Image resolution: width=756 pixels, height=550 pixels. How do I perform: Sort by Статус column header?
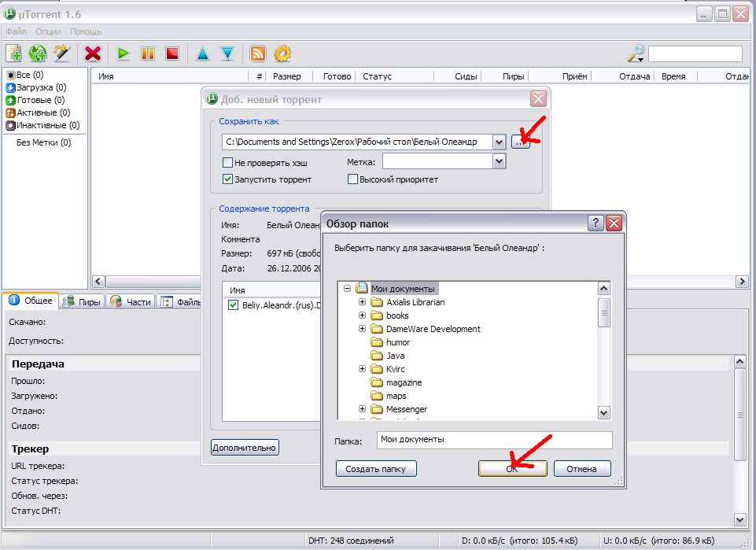(x=377, y=76)
